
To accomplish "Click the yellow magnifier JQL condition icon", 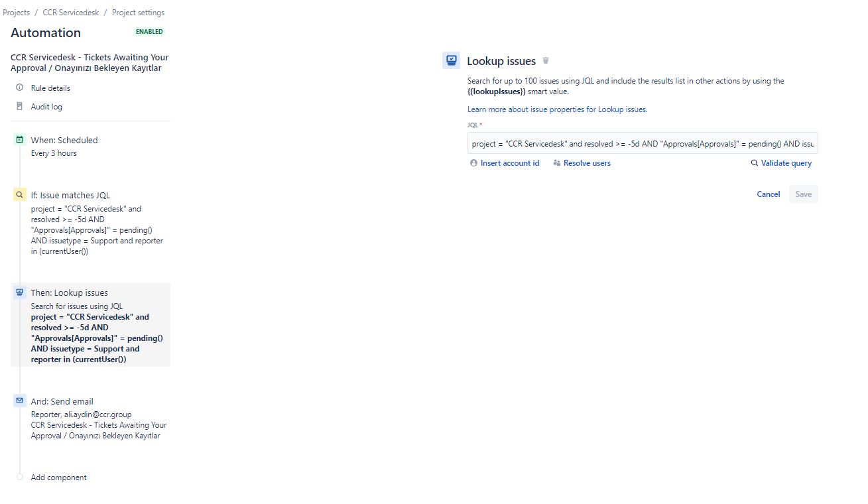I will [x=19, y=195].
